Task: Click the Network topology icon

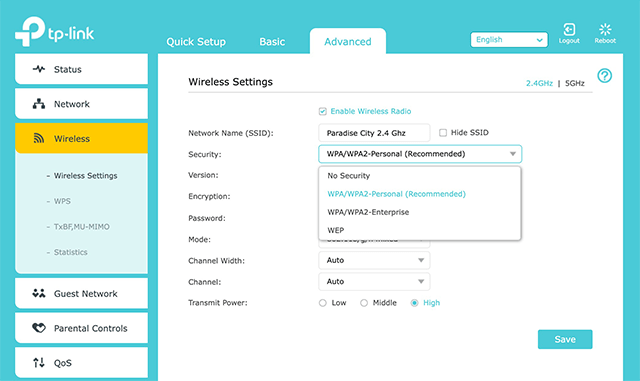Action: pyautogui.click(x=39, y=104)
